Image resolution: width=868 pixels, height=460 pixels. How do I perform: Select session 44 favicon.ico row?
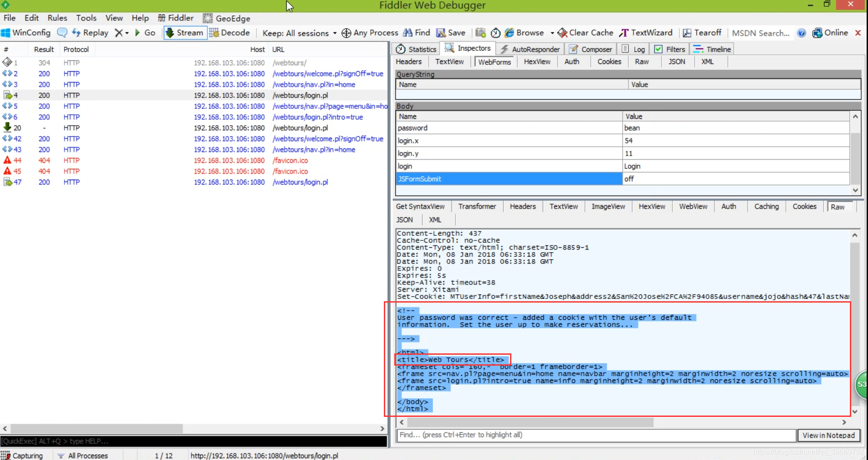pos(194,160)
